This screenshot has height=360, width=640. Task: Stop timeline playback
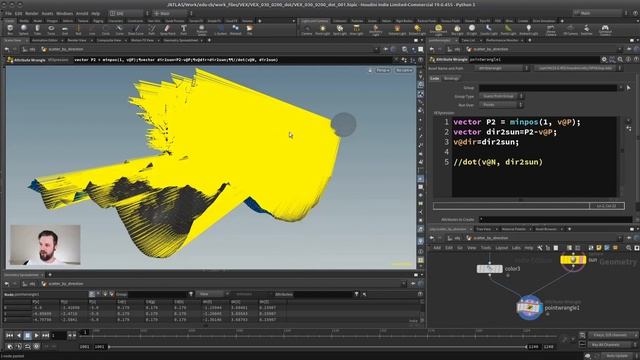point(27,336)
